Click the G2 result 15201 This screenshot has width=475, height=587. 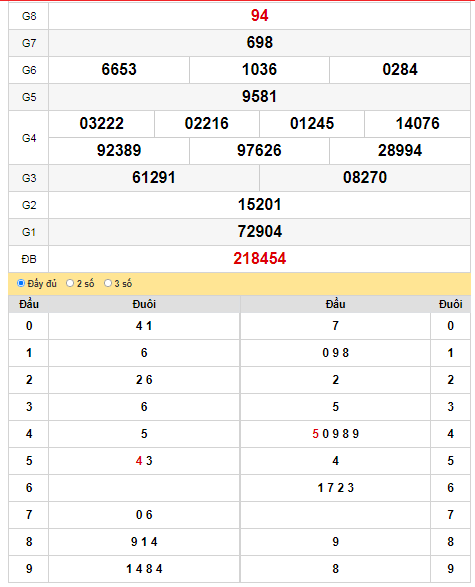tap(259, 204)
